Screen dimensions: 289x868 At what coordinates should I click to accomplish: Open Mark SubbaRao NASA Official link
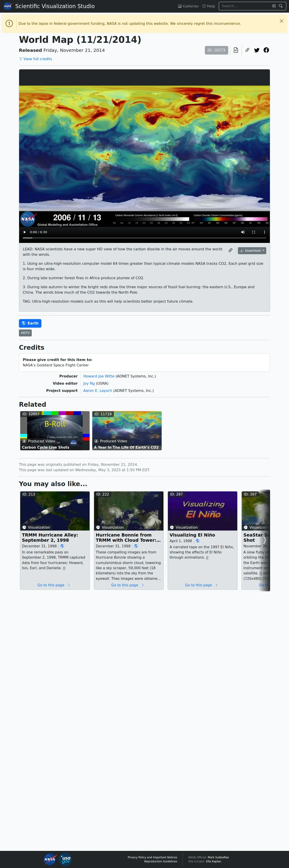(218, 857)
